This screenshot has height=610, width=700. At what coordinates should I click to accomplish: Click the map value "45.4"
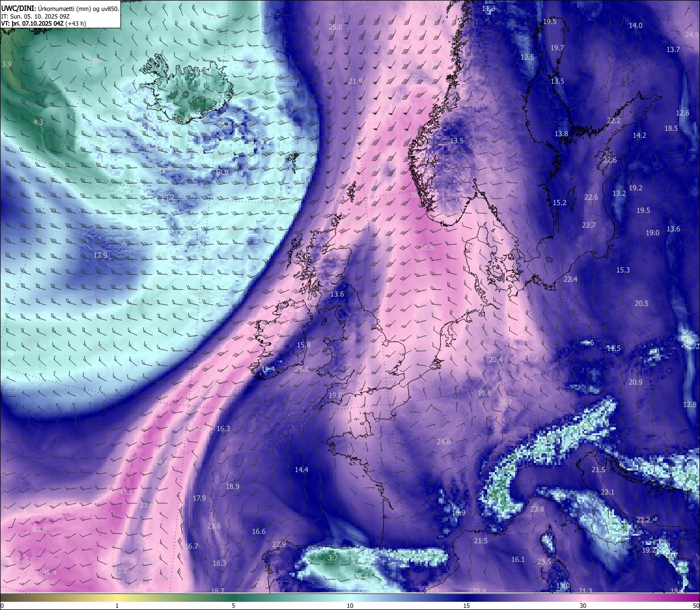point(49,573)
